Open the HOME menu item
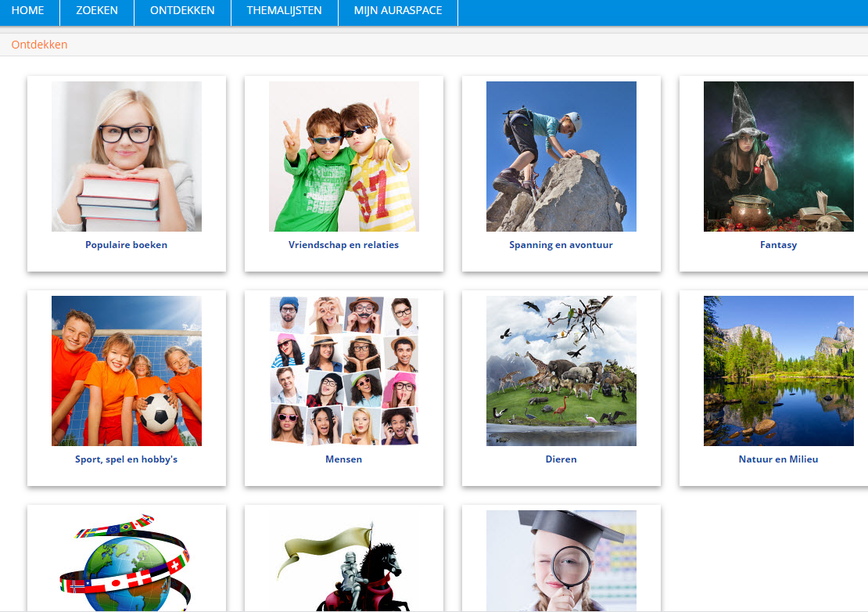Image resolution: width=868 pixels, height=612 pixels. 27,11
